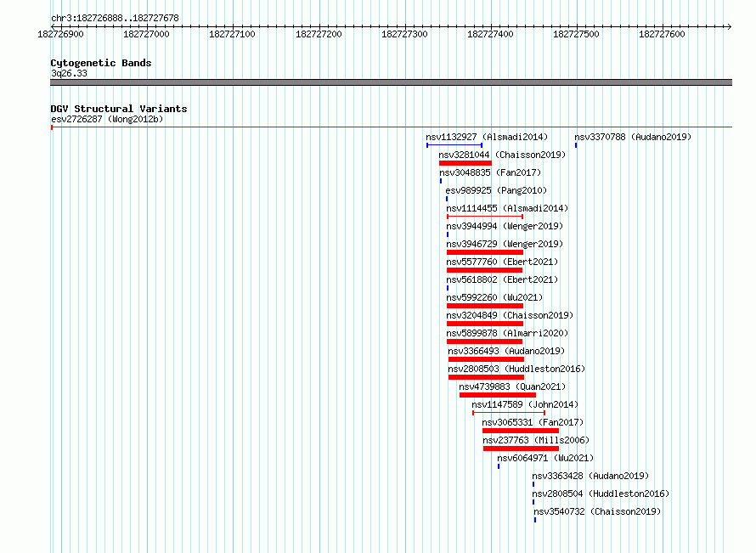756x553 pixels.
Task: Select nsv2808503 (Huddleston2016) label
Action: point(516,369)
